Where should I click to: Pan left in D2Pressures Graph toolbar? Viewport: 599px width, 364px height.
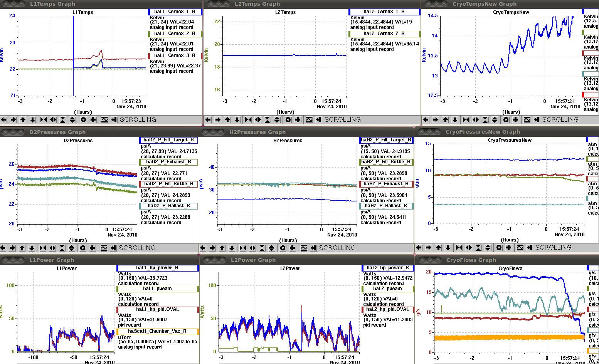point(3,248)
